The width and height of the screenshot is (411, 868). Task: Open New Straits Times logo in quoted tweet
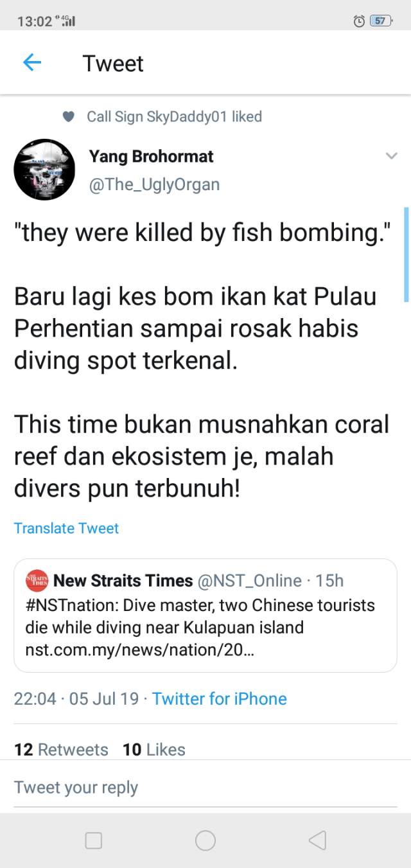[x=37, y=580]
